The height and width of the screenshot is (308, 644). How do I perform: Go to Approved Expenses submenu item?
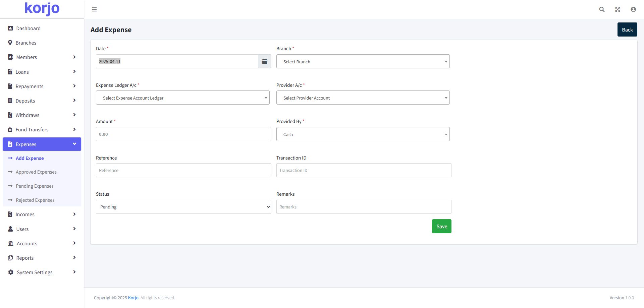click(x=36, y=172)
